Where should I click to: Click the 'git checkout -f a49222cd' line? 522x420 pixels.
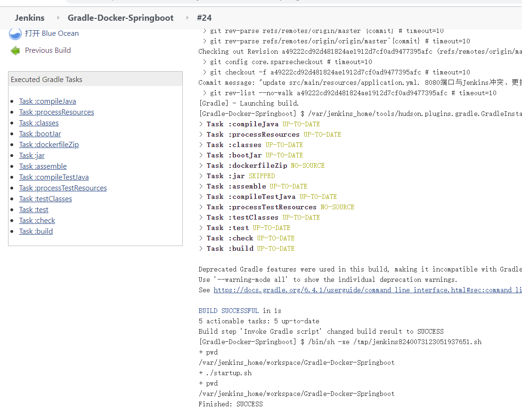tap(336, 72)
